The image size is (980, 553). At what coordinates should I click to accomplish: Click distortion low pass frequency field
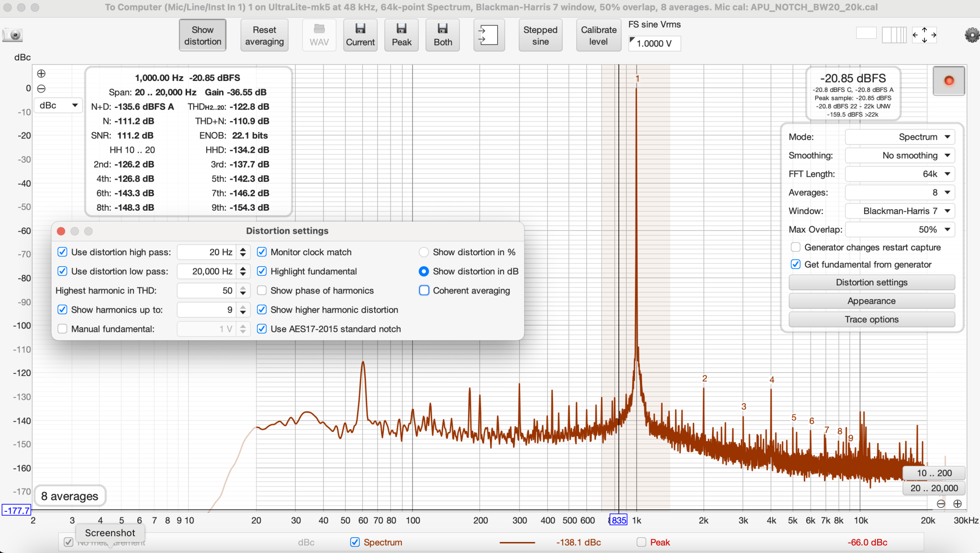tap(207, 271)
